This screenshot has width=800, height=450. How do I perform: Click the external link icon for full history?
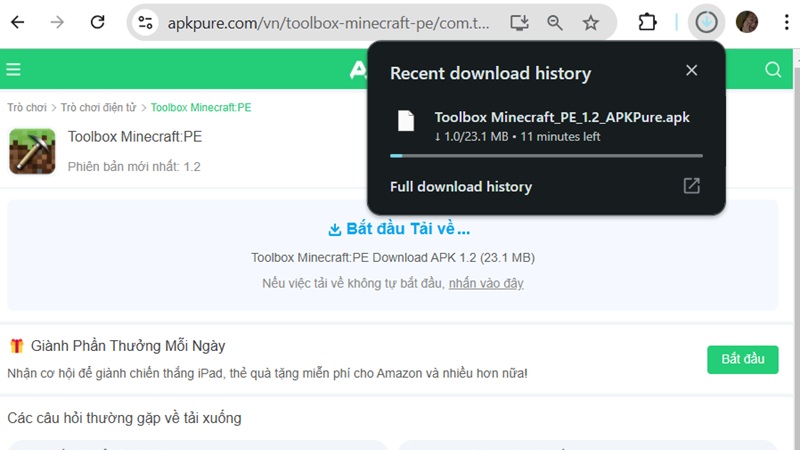(x=691, y=186)
